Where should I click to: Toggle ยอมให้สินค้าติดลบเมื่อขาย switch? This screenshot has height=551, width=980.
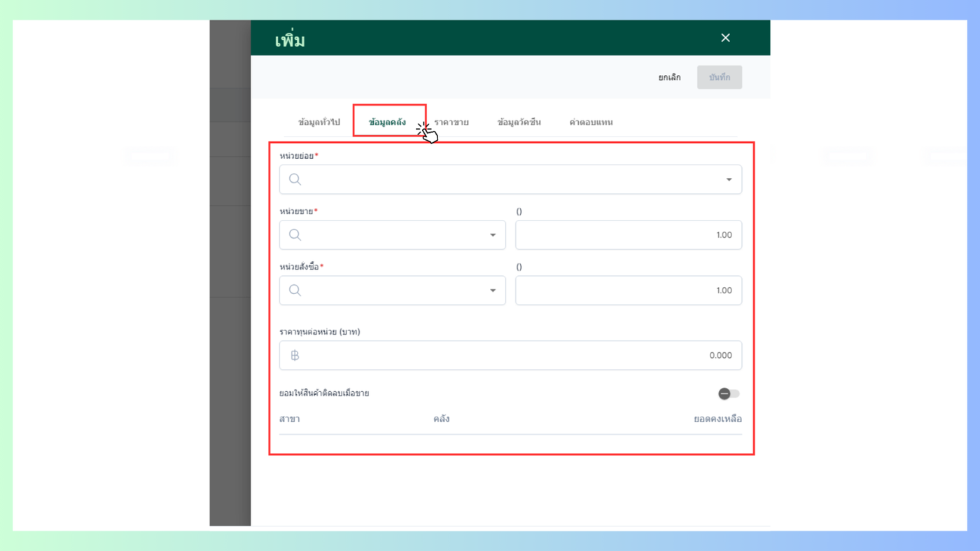[729, 393]
